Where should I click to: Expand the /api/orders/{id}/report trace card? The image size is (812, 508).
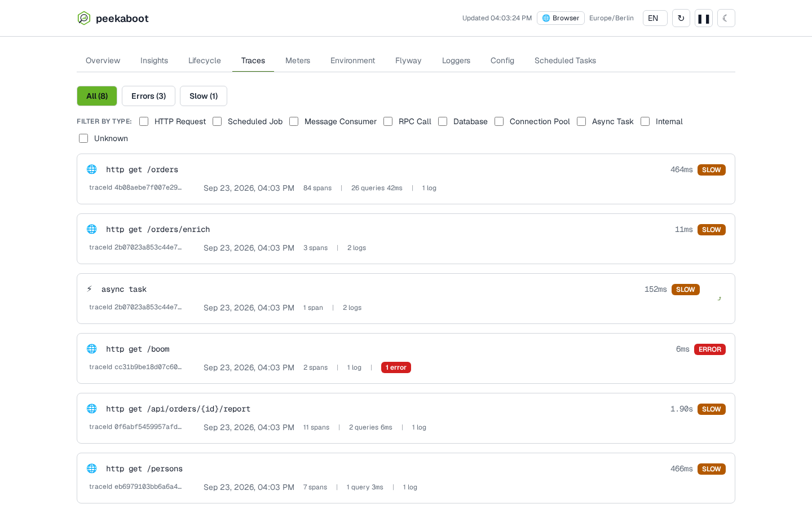(406, 418)
